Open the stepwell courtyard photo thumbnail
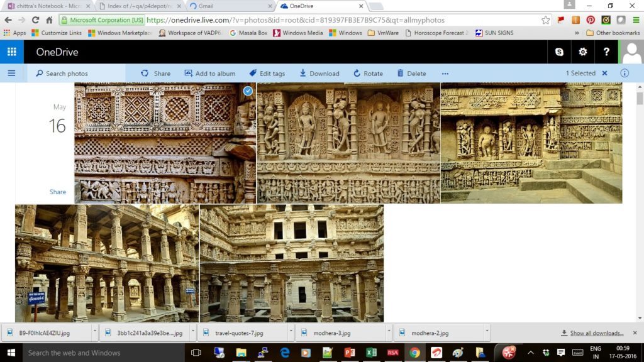The image size is (644, 362). tap(291, 263)
